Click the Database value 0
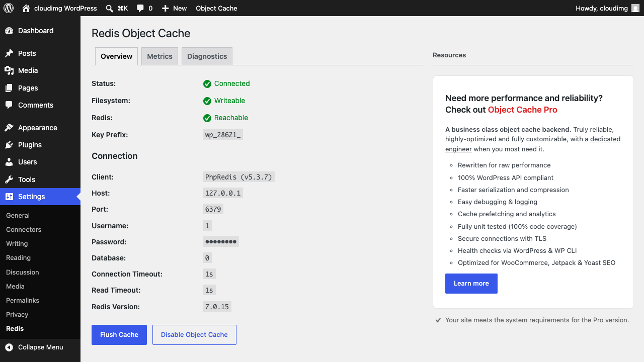 click(x=207, y=258)
